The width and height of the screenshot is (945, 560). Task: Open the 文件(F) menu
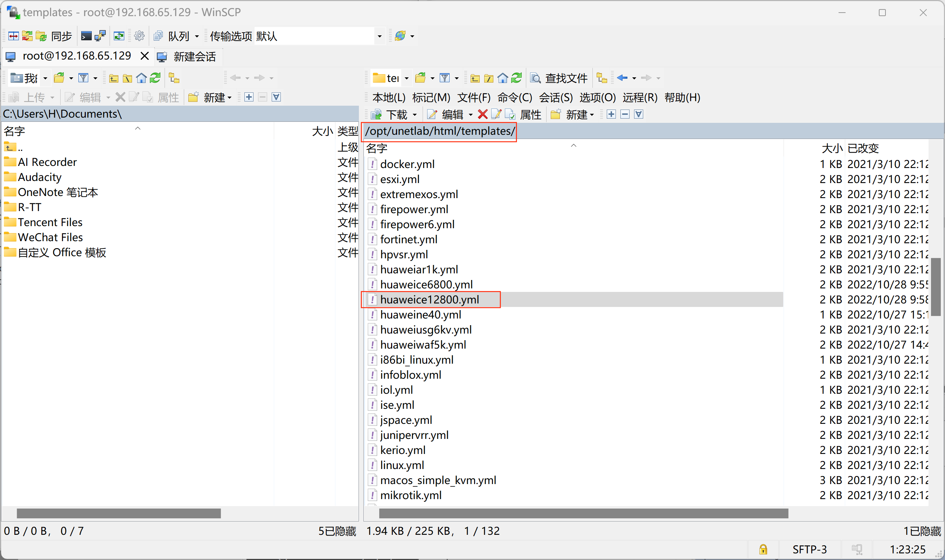474,98
